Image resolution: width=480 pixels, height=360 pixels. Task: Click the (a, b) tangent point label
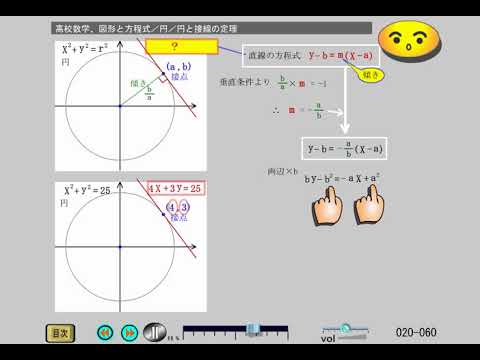point(179,67)
